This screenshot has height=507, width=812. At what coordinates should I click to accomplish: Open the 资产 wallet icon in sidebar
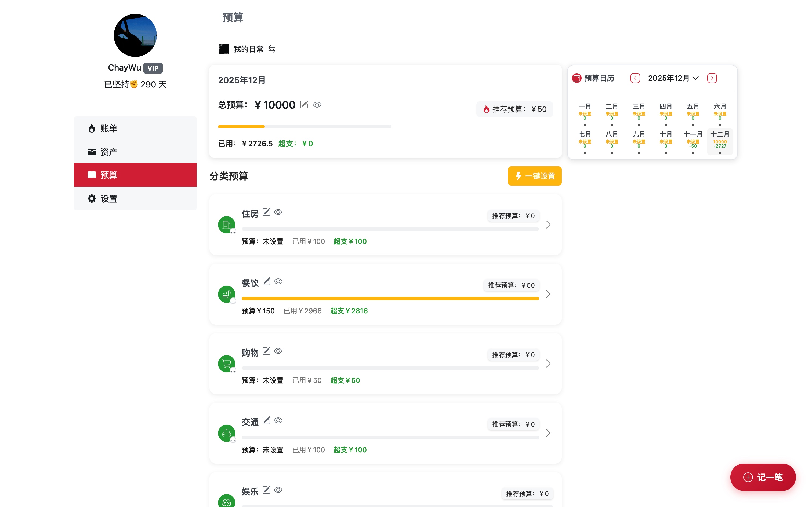coord(92,152)
